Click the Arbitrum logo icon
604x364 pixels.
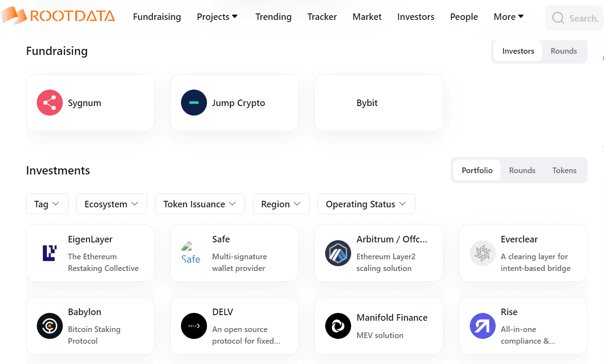tap(338, 253)
